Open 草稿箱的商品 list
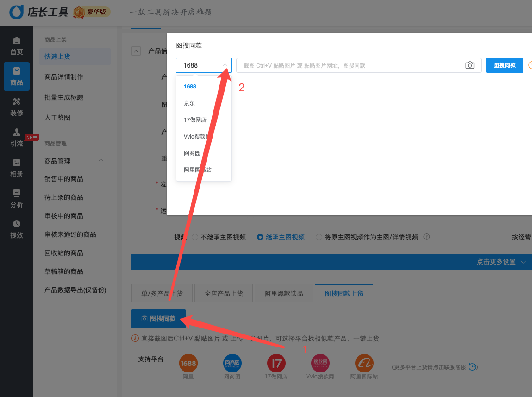The width and height of the screenshot is (532, 397). (x=64, y=271)
